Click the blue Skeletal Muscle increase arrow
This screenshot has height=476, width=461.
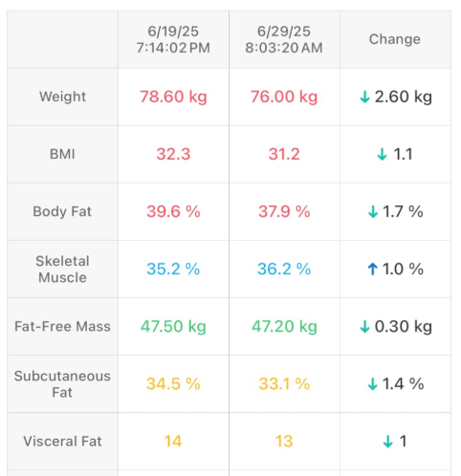(372, 270)
